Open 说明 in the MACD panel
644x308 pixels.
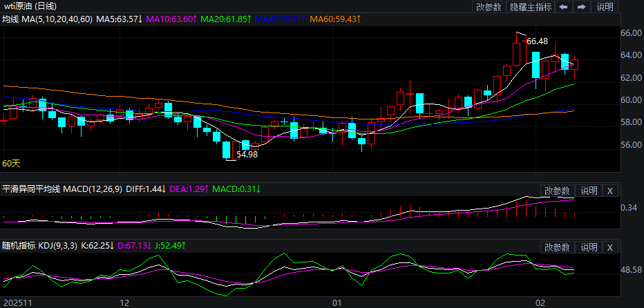click(589, 191)
